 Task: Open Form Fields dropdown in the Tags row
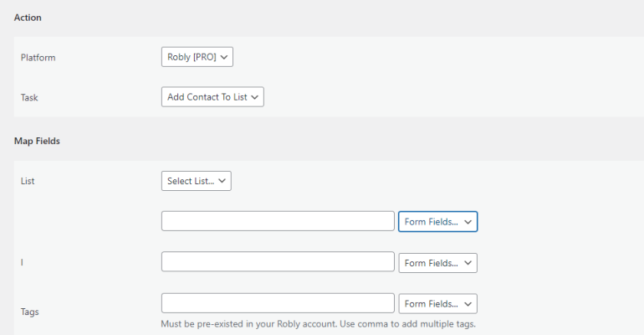point(437,304)
